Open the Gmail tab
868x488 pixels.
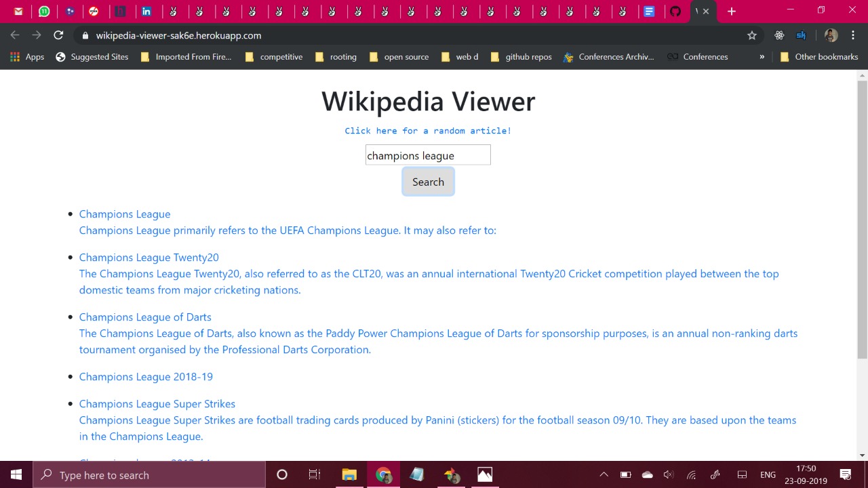pyautogui.click(x=18, y=12)
